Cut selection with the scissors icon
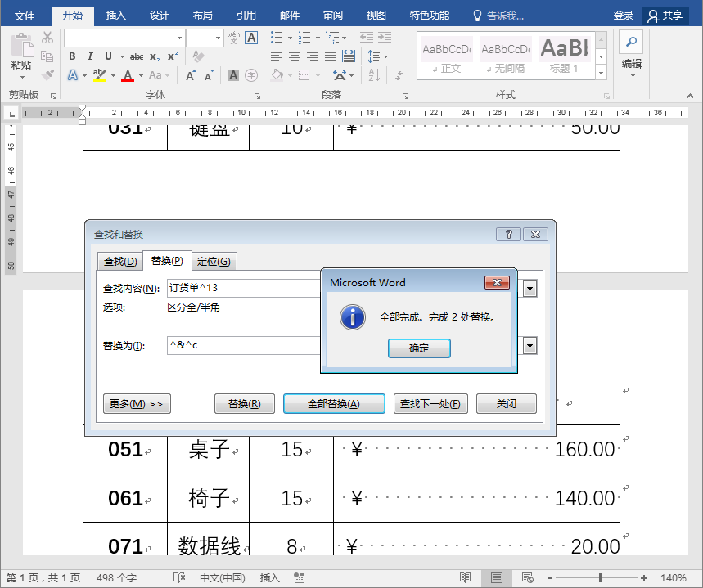 46,38
